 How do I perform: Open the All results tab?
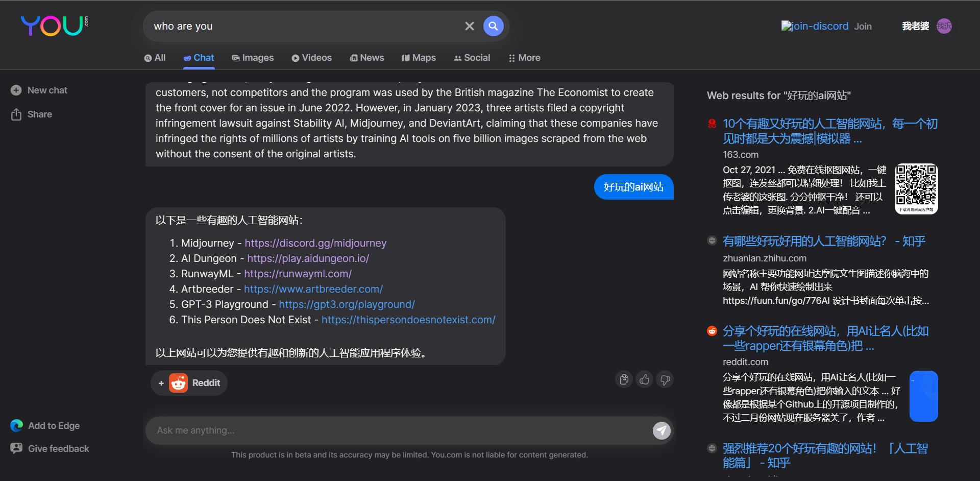(155, 58)
